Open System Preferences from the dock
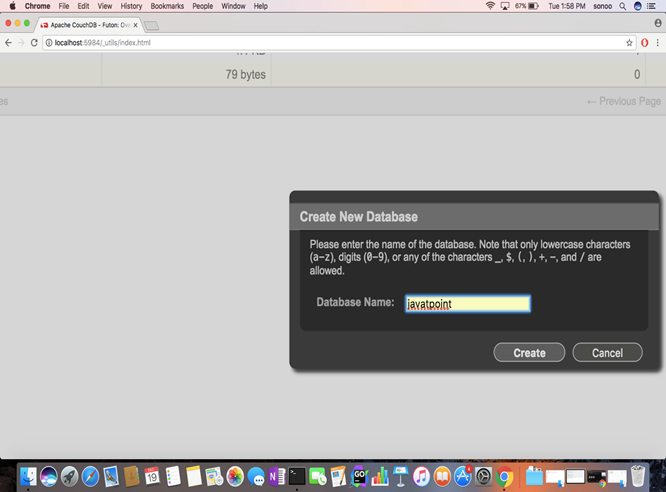Image resolution: width=666 pixels, height=492 pixels. [x=483, y=476]
